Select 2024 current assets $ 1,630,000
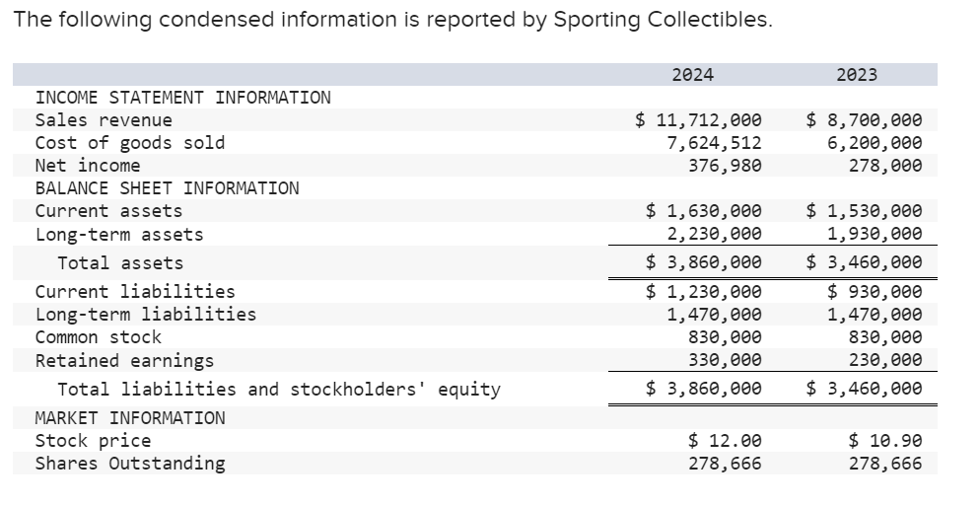This screenshot has width=980, height=507. 704,211
